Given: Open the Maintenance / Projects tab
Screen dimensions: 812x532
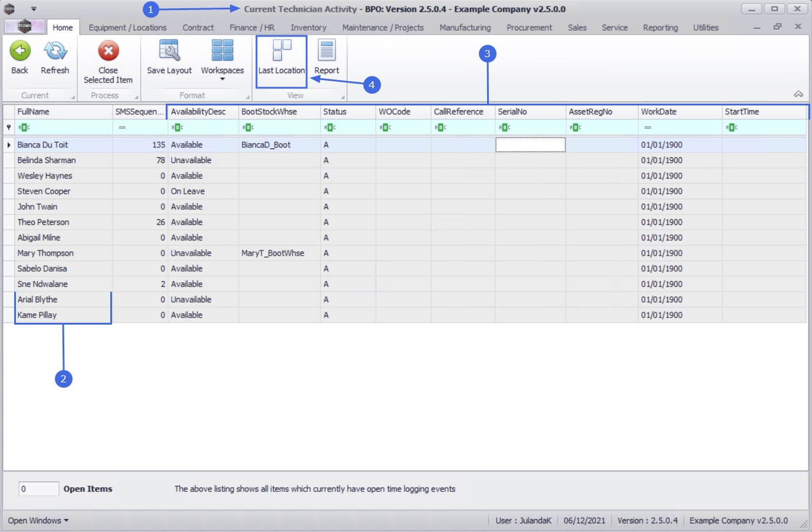Looking at the screenshot, I should click(x=383, y=28).
